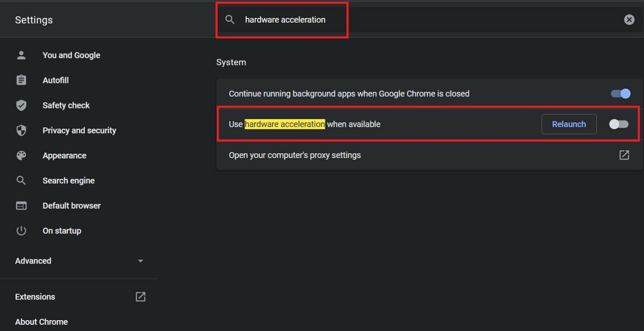This screenshot has width=644, height=331.
Task: Turn off the background apps toggle
Action: (x=621, y=93)
